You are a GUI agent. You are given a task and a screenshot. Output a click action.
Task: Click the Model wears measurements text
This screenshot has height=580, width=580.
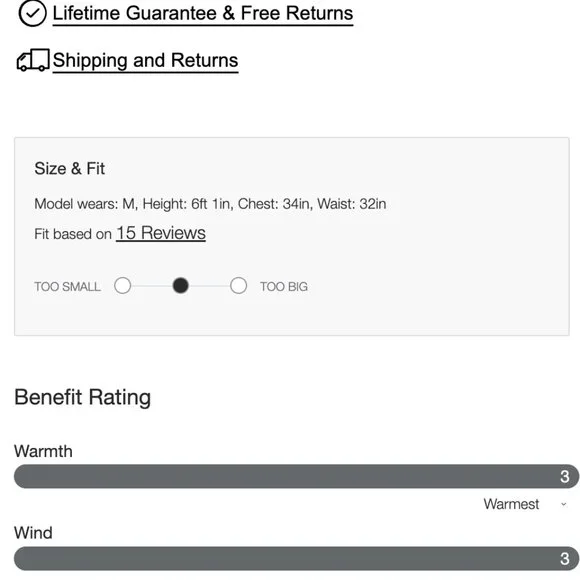pos(210,204)
